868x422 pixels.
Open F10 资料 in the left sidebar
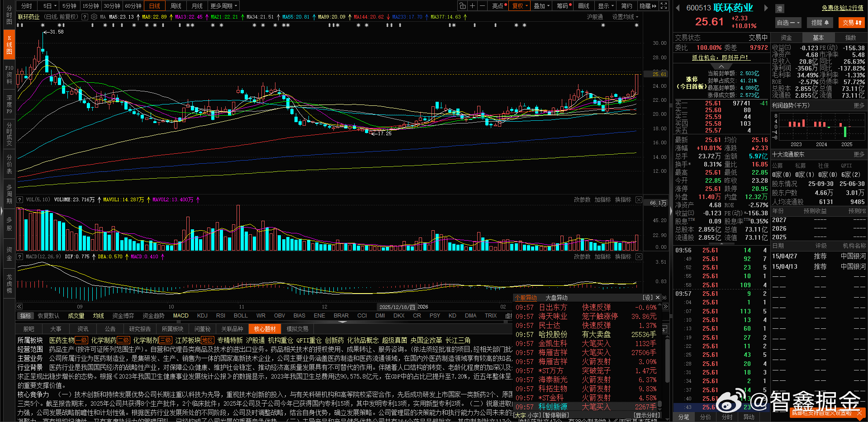(9, 75)
